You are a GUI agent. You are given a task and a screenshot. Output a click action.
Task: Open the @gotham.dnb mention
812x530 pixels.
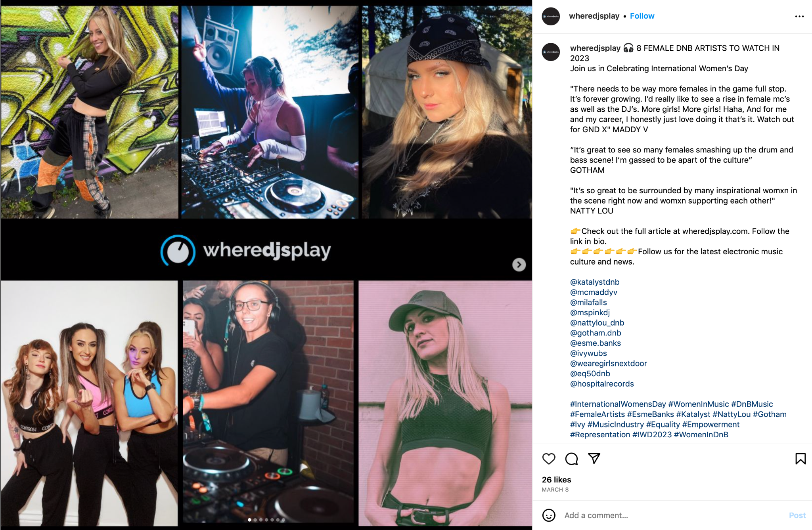tap(596, 333)
